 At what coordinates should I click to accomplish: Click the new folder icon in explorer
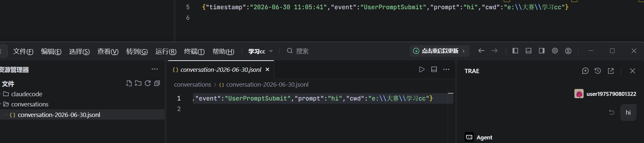pos(138,83)
